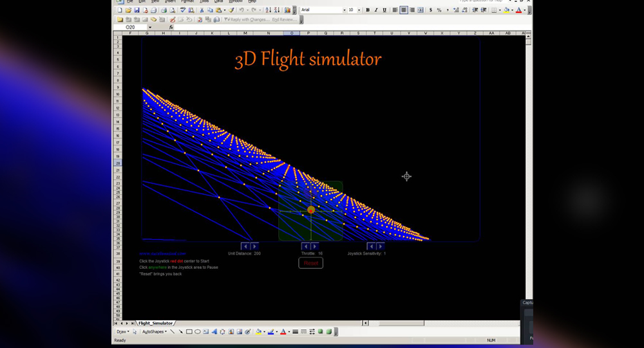Screen dimensions: 644x348
Task: Open the Tools menu
Action: 204,1
